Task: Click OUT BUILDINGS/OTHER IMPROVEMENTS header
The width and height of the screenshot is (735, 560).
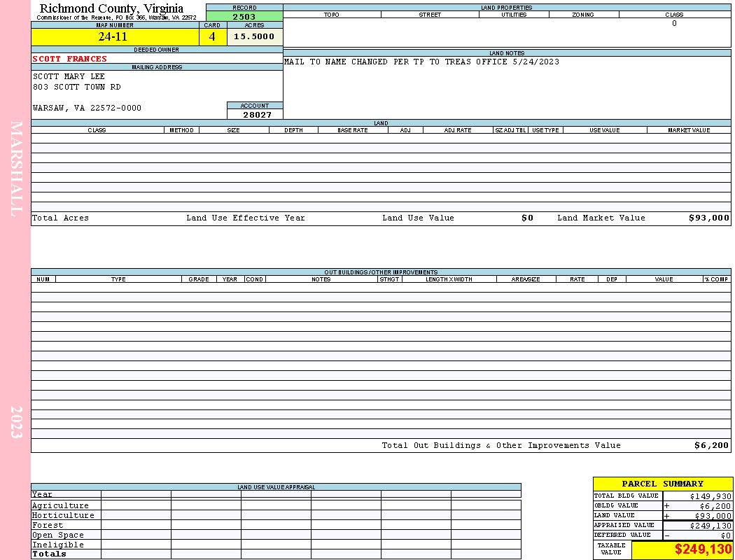Action: pos(381,272)
